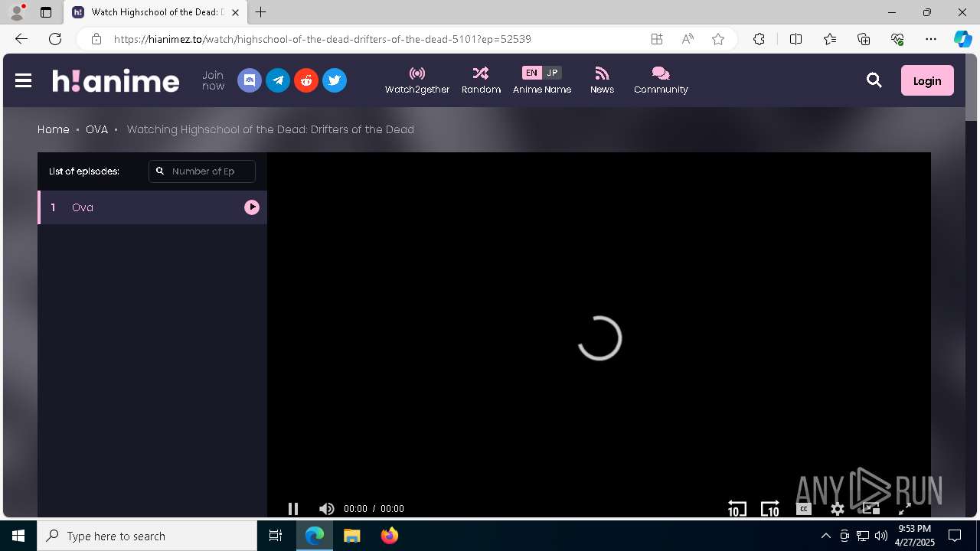Click the site search magnifier icon
980x551 pixels.
pyautogui.click(x=874, y=80)
